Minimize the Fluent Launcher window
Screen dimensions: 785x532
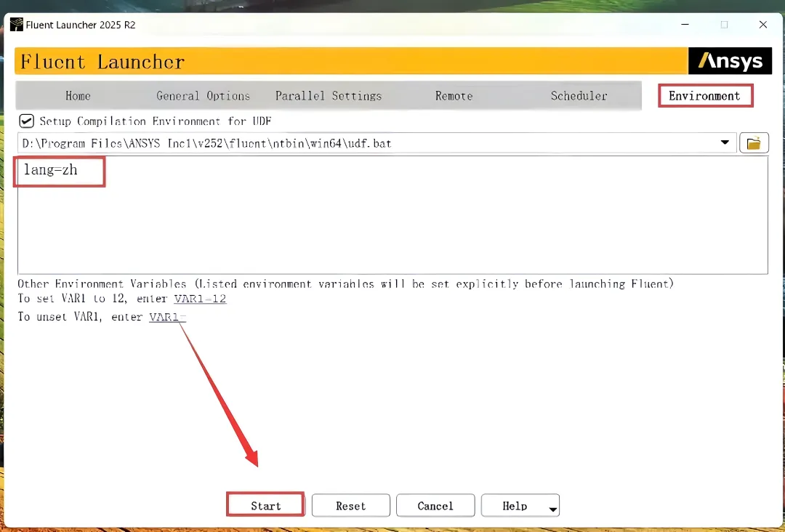685,25
